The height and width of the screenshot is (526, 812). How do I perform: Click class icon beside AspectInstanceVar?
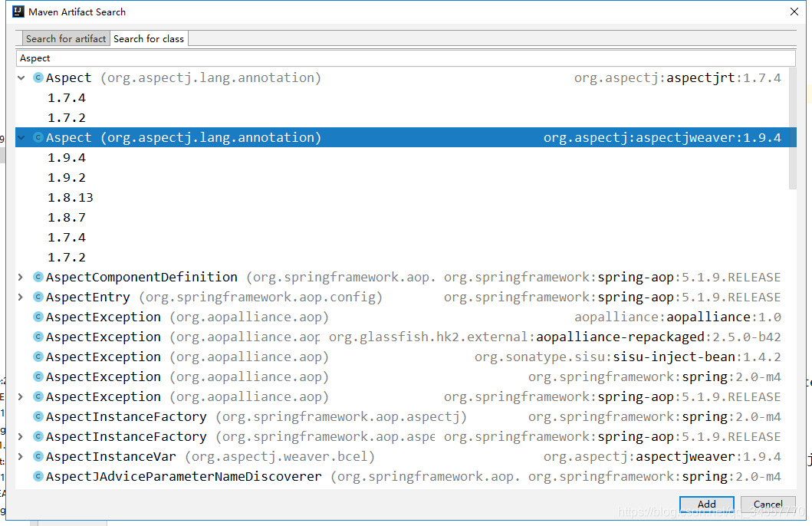click(38, 457)
